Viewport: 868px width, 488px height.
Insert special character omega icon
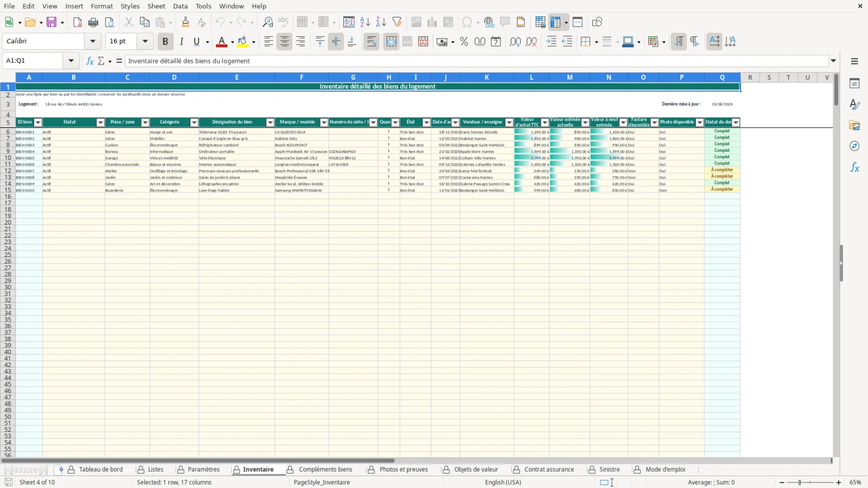click(467, 22)
